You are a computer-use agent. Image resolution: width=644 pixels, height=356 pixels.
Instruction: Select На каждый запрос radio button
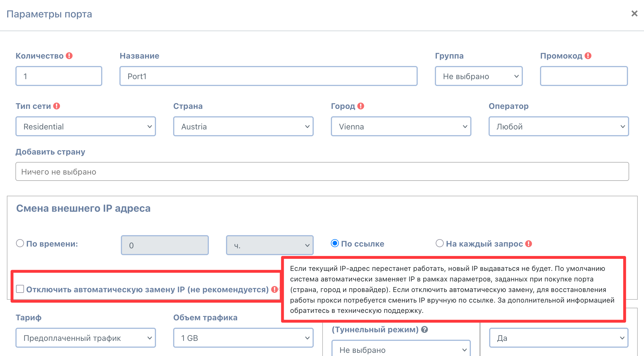point(440,243)
